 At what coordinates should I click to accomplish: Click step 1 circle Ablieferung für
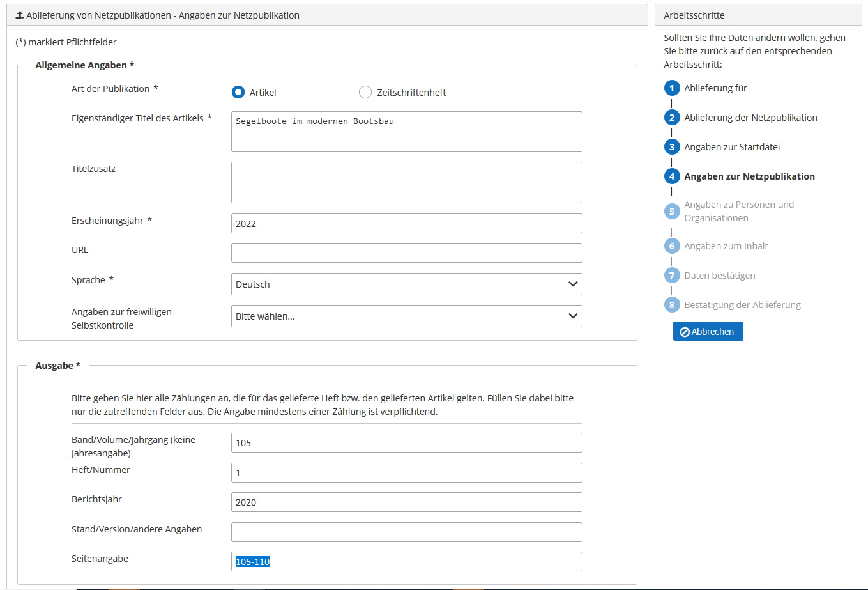coord(671,88)
